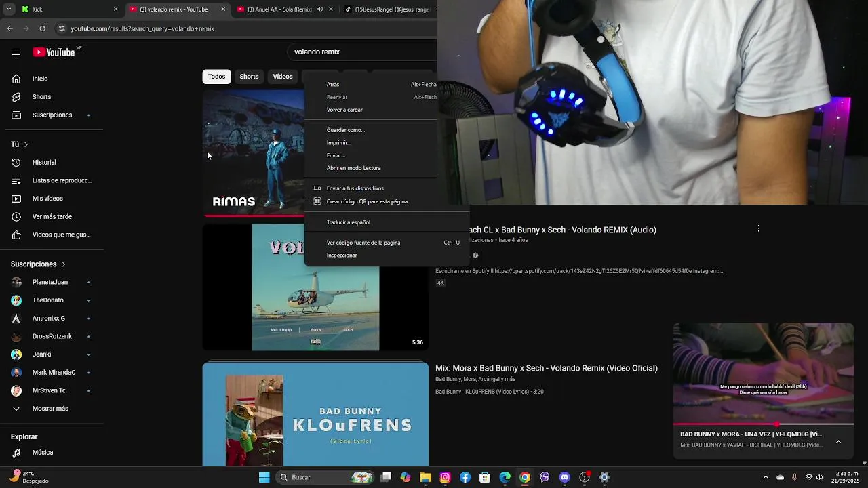Open Volando REMIX (Audio) video title
868x488 pixels.
click(562, 230)
